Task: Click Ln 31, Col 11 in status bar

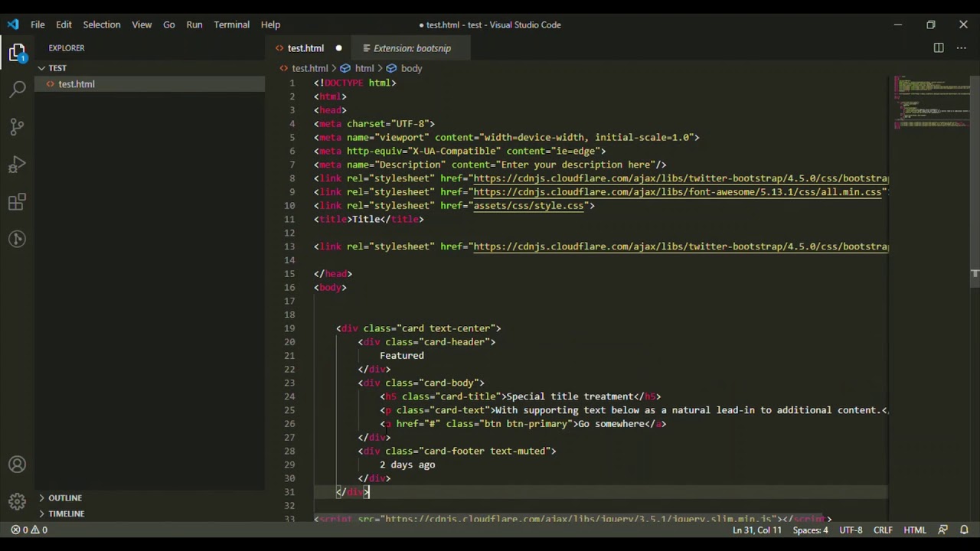Action: click(x=757, y=530)
